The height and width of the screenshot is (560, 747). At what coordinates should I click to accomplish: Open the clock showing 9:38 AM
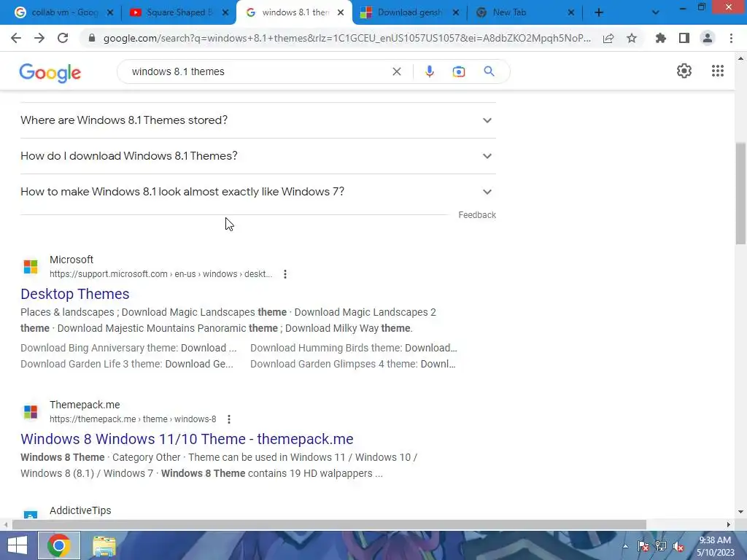coord(716,546)
